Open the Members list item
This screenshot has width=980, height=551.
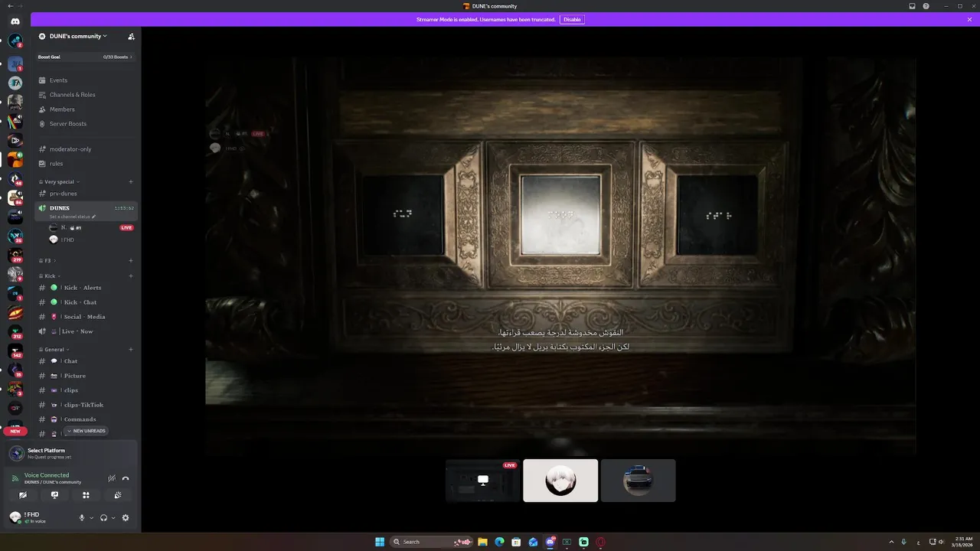(86, 109)
